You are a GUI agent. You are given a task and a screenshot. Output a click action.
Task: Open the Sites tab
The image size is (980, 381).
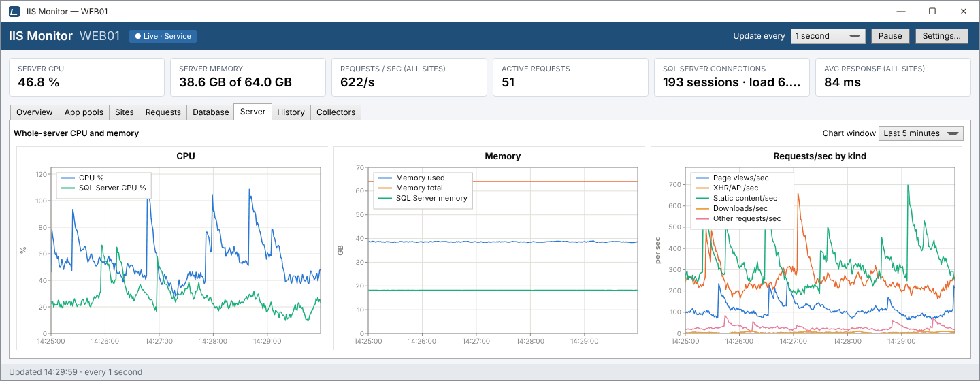coord(125,112)
